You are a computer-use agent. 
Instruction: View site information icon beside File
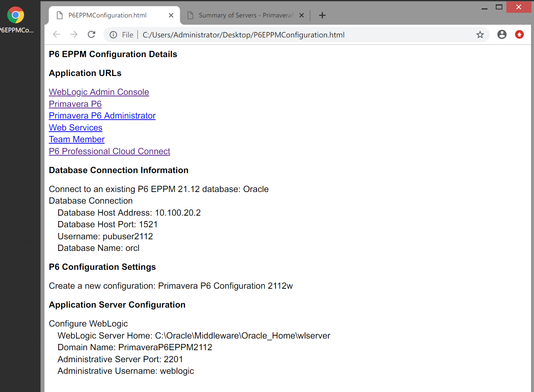pyautogui.click(x=113, y=35)
